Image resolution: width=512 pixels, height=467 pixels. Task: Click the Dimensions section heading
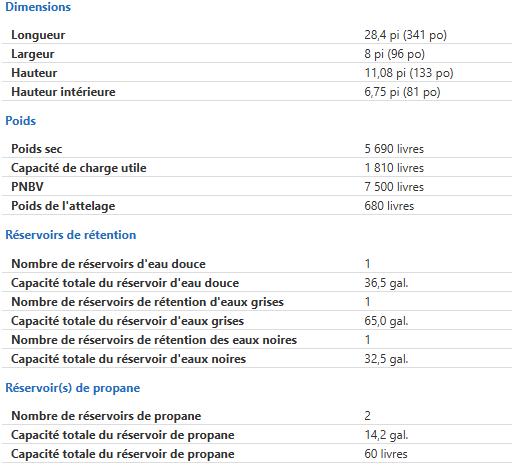pos(38,7)
